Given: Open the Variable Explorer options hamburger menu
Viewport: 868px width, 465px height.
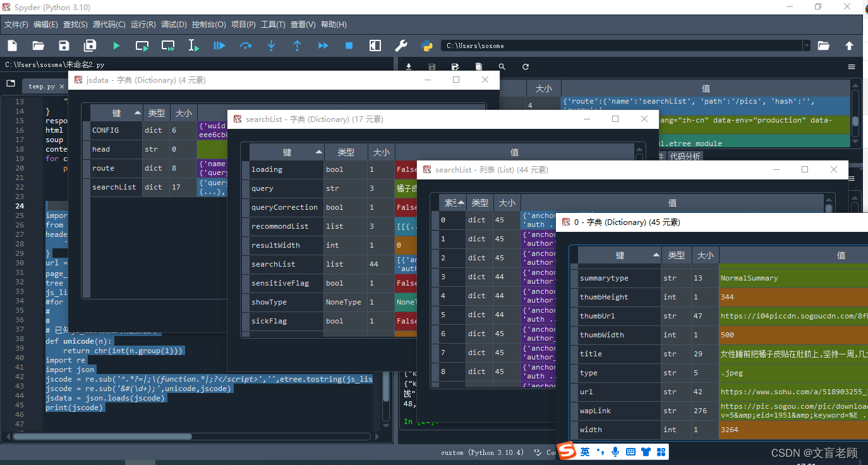Looking at the screenshot, I should (852, 66).
